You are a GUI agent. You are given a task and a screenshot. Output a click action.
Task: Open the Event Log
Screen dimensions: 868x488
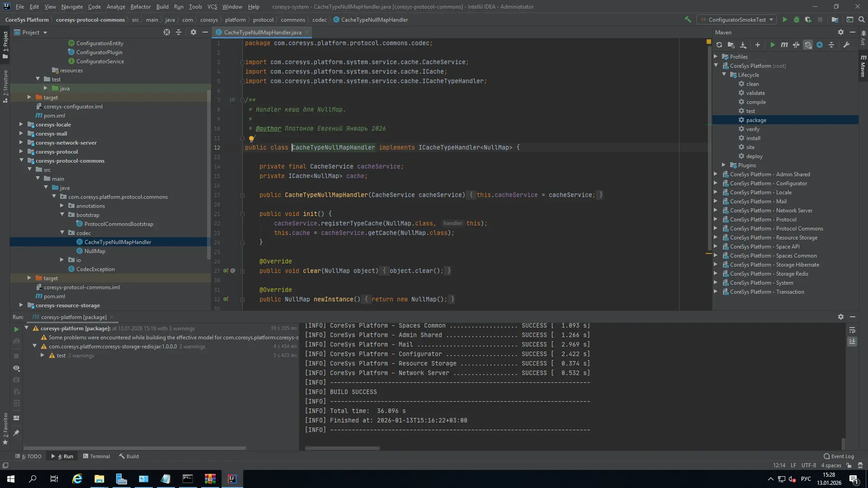(x=839, y=456)
